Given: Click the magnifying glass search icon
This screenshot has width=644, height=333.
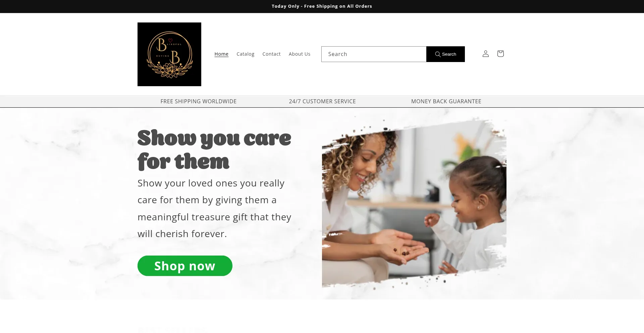Looking at the screenshot, I should point(438,54).
